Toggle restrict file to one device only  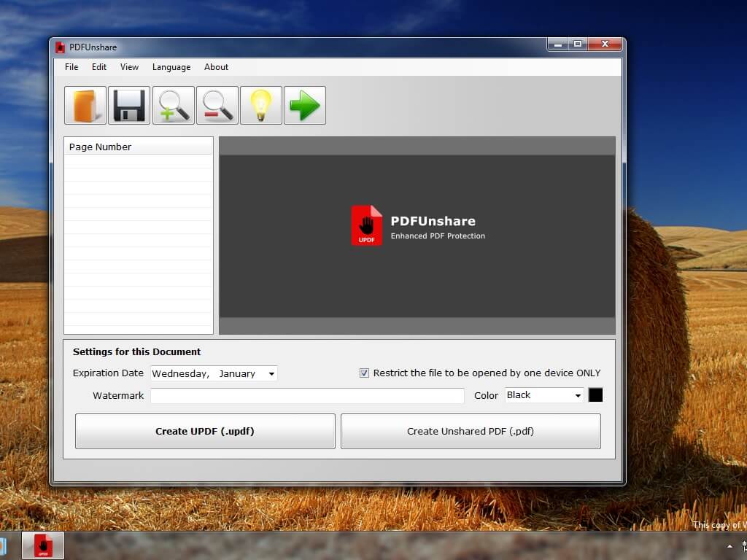coord(363,373)
